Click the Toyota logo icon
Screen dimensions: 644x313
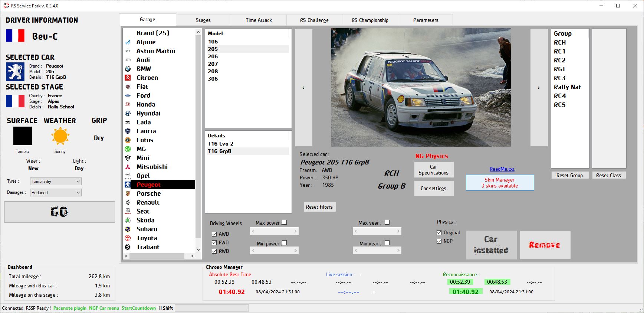128,238
